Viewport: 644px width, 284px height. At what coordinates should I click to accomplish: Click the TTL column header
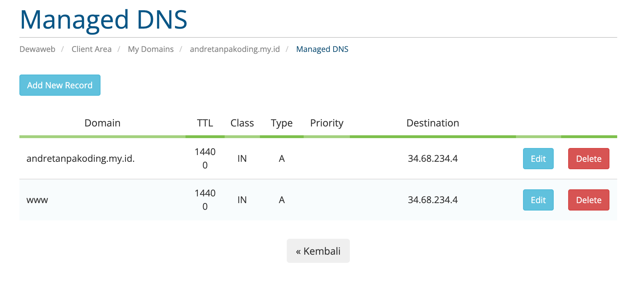coord(205,123)
